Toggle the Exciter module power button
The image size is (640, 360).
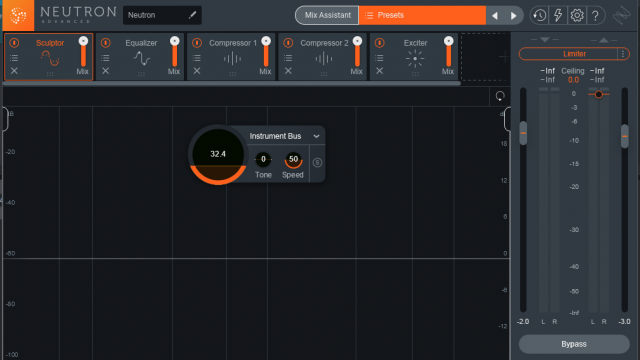(x=380, y=42)
